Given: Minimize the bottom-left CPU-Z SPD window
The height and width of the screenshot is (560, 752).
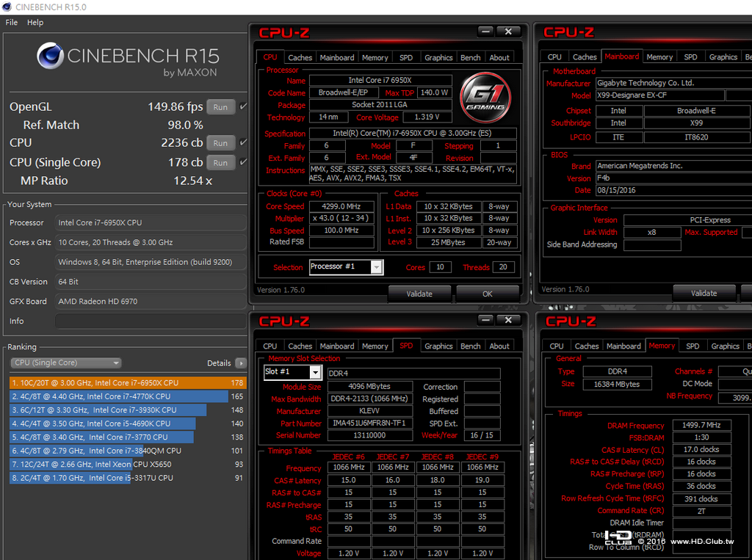Looking at the screenshot, I should [x=485, y=320].
